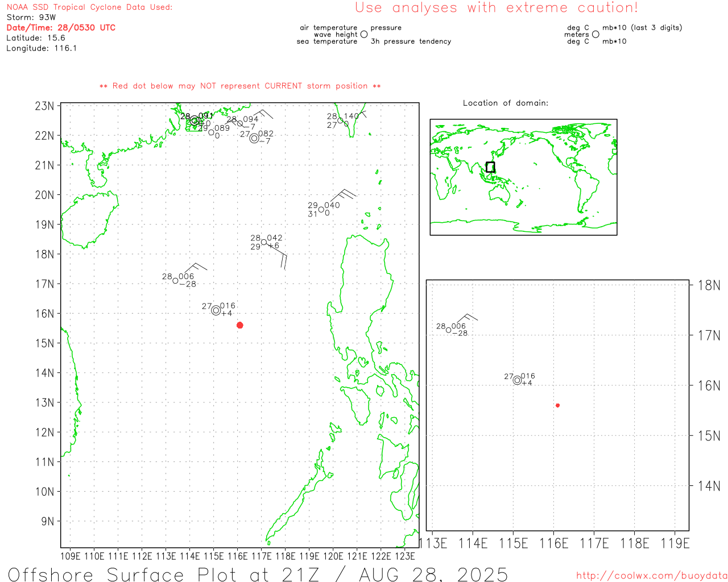Click station circle reading 28 094 -7
Image resolution: width=728 pixels, height=582 pixels.
tap(240, 123)
